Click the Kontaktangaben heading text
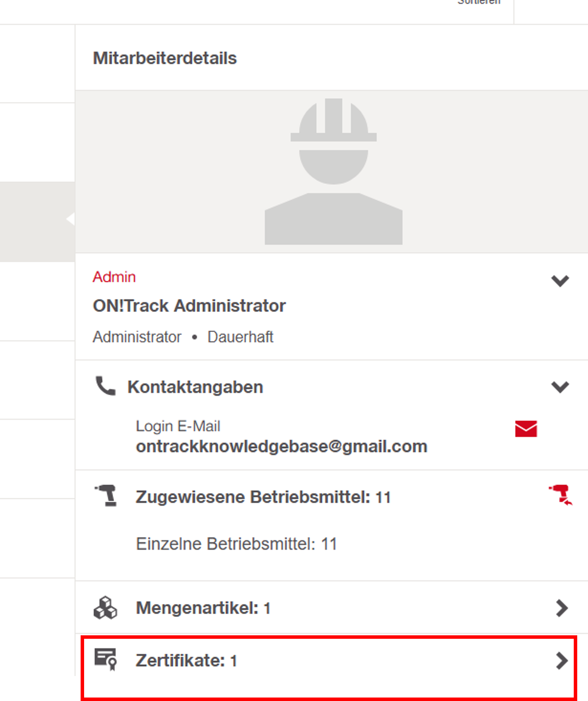The image size is (588, 701). (x=195, y=387)
